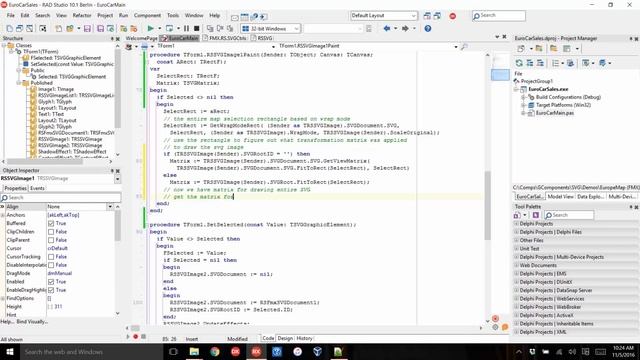Expand the Delphi Projects palette category
The image size is (640, 360).
pyautogui.click(x=516, y=224)
